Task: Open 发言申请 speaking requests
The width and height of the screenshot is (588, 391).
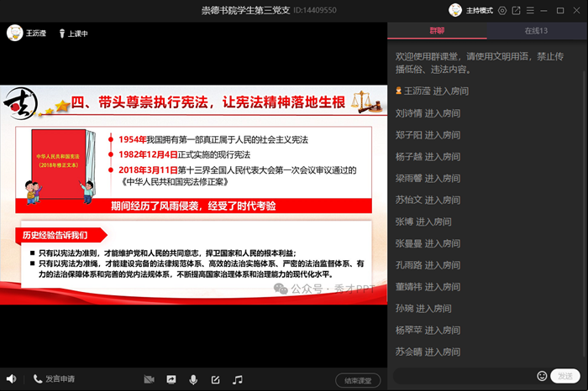Action: point(54,379)
